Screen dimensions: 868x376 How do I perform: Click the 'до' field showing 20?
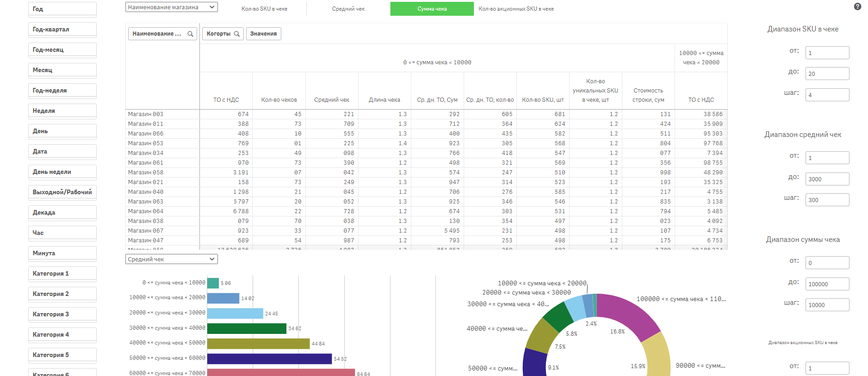pos(827,74)
